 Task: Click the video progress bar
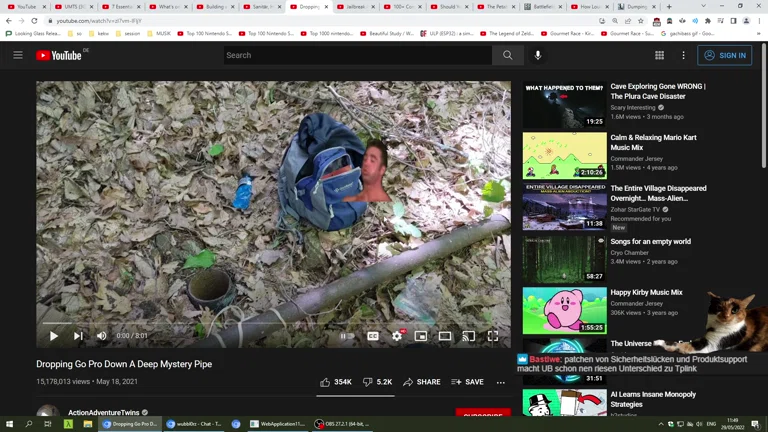click(x=273, y=323)
